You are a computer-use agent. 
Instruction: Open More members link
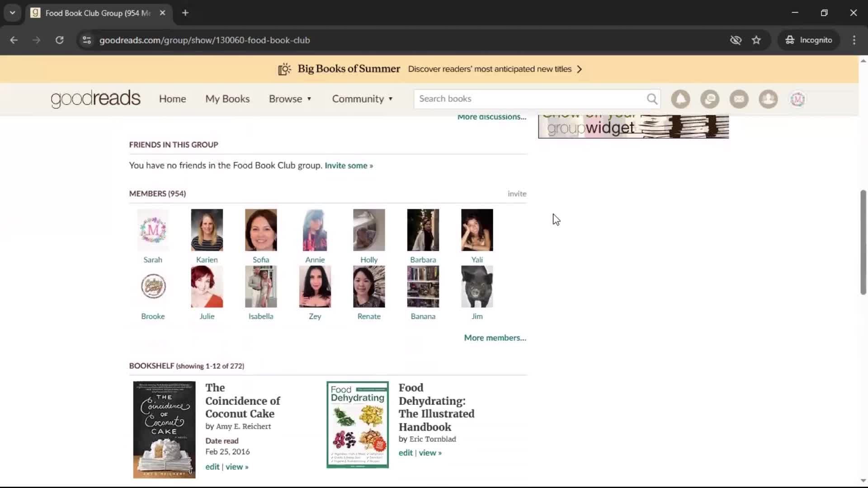pos(495,338)
